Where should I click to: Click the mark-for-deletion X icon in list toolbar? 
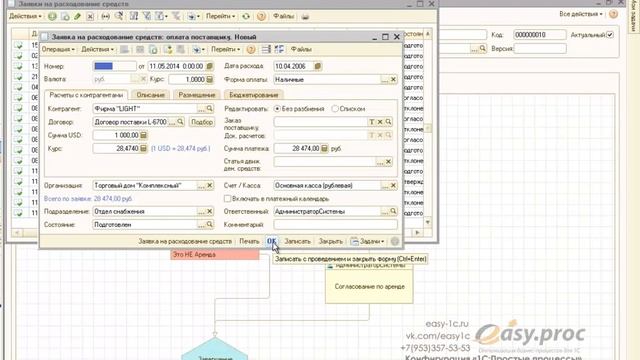[90, 17]
